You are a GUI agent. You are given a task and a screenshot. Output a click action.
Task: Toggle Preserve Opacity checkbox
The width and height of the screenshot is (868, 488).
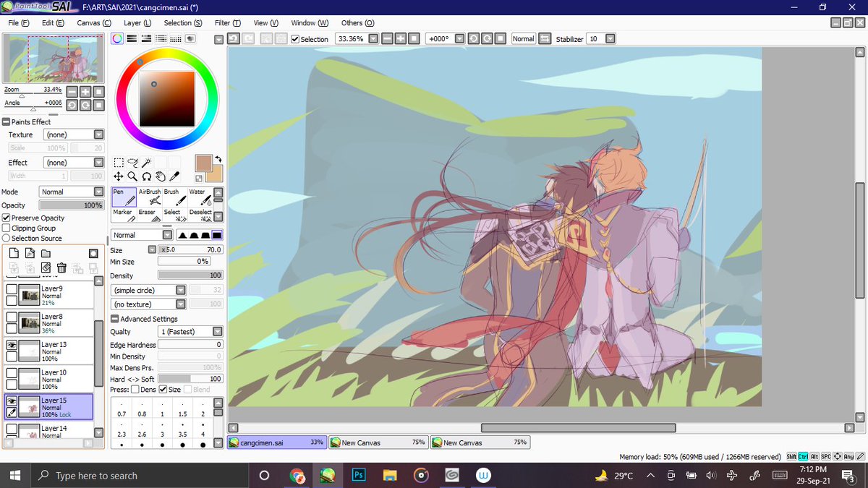click(7, 218)
